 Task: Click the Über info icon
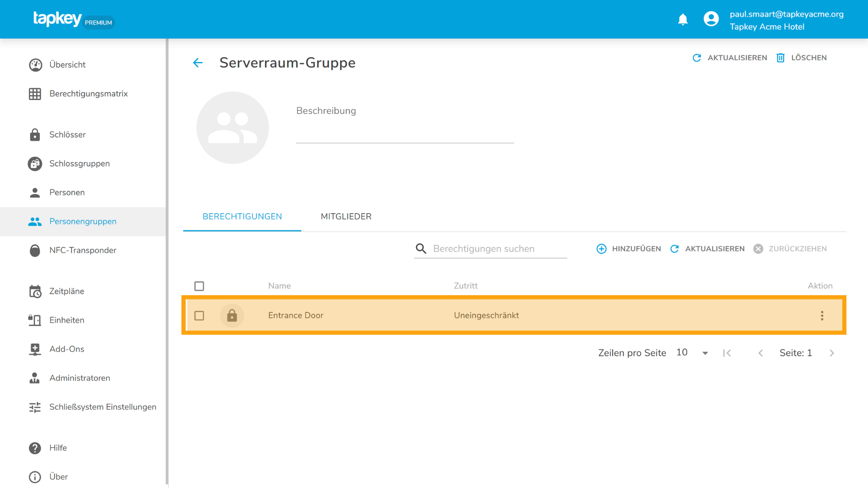[x=35, y=477]
